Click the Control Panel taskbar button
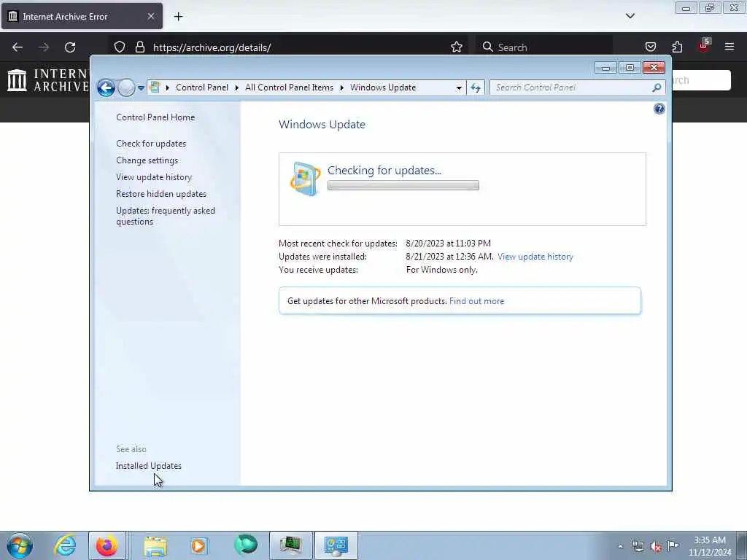The height and width of the screenshot is (560, 747). [336, 545]
